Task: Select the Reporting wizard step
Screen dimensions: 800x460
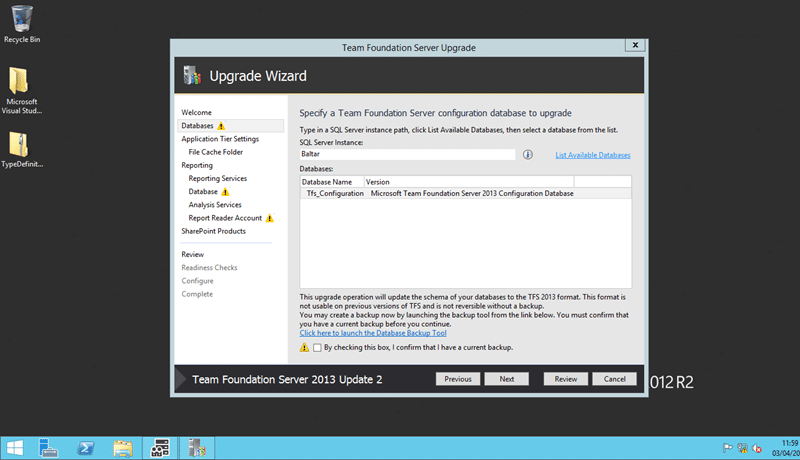Action: [197, 165]
